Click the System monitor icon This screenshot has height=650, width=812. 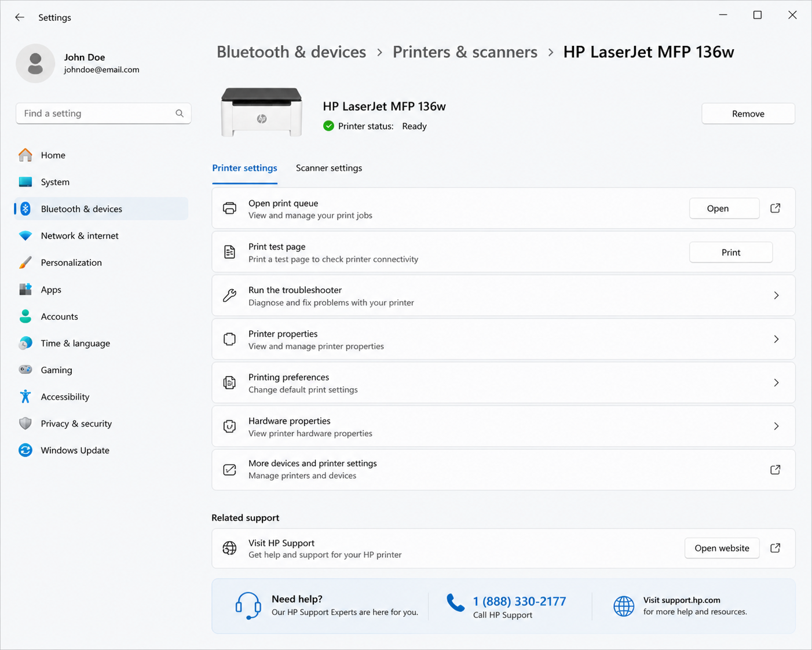click(25, 182)
